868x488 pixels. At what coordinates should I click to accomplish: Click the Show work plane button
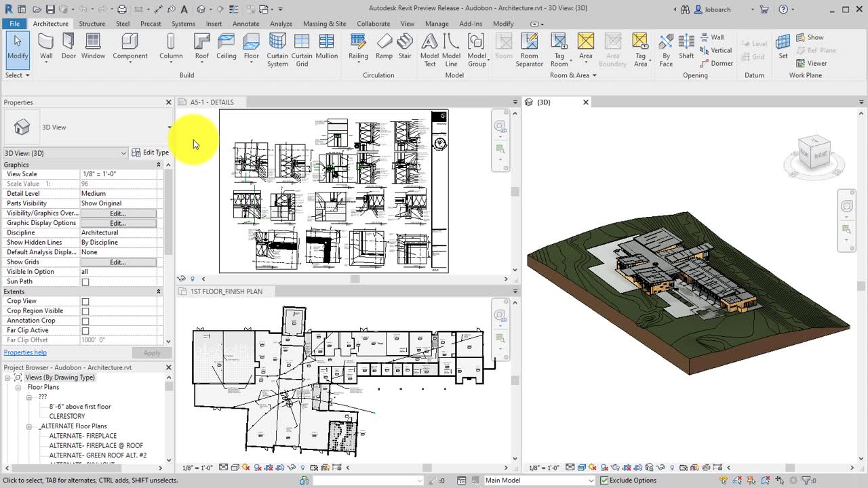[x=810, y=37]
